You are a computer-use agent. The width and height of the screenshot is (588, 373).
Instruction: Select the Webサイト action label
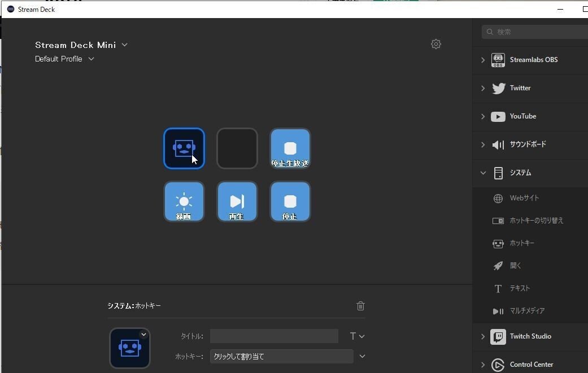524,198
